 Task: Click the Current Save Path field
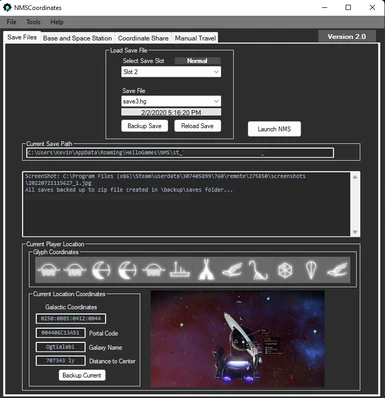click(x=180, y=153)
